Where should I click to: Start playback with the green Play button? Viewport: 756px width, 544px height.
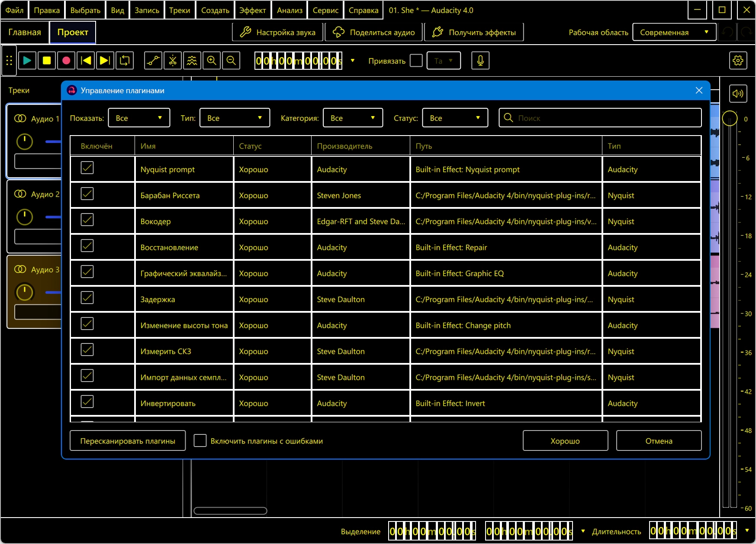(x=27, y=61)
